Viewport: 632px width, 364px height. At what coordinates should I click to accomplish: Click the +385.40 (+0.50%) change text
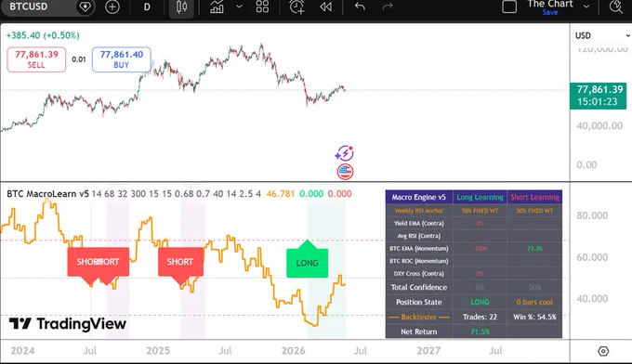point(43,35)
